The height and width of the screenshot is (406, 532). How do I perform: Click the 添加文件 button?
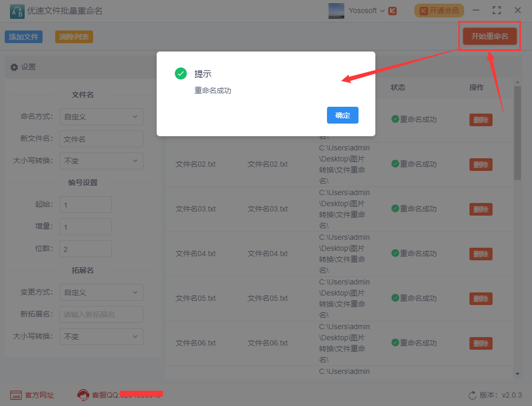coord(24,37)
